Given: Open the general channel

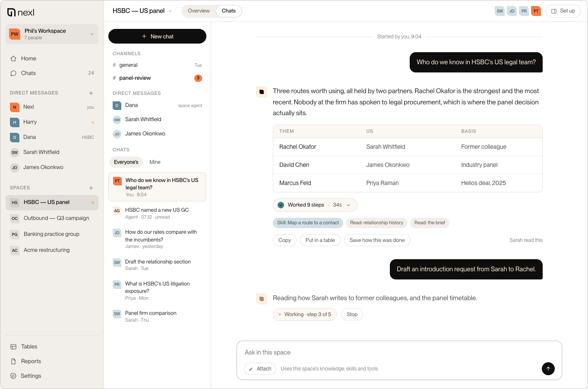Looking at the screenshot, I should coord(157,65).
